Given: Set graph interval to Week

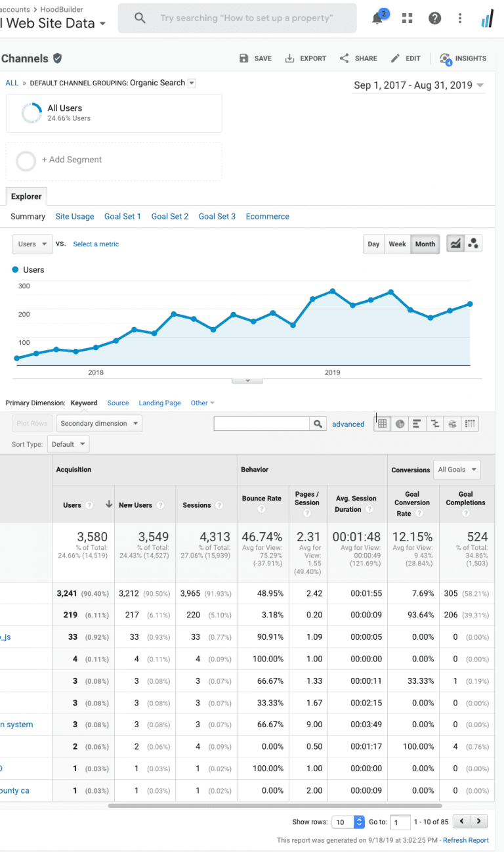Looking at the screenshot, I should point(397,244).
